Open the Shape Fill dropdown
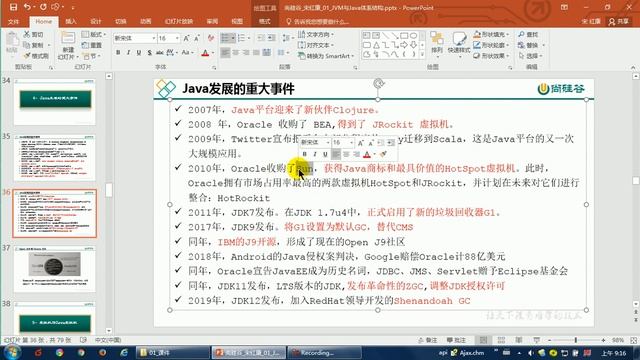 [x=491, y=34]
